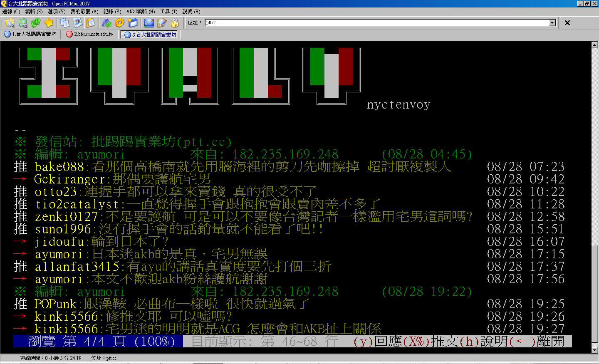599x364 pixels.
Task: Click the comment text 輪到日本了?
Action: 130,242
